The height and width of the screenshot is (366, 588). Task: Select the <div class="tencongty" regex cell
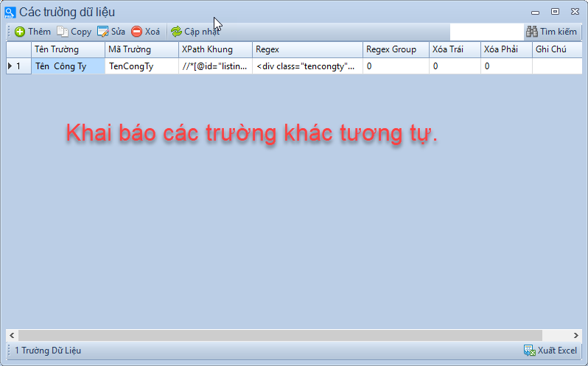point(307,66)
